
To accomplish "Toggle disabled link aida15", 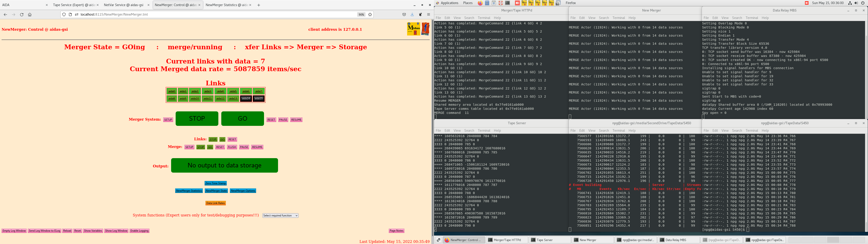I will [258, 99].
